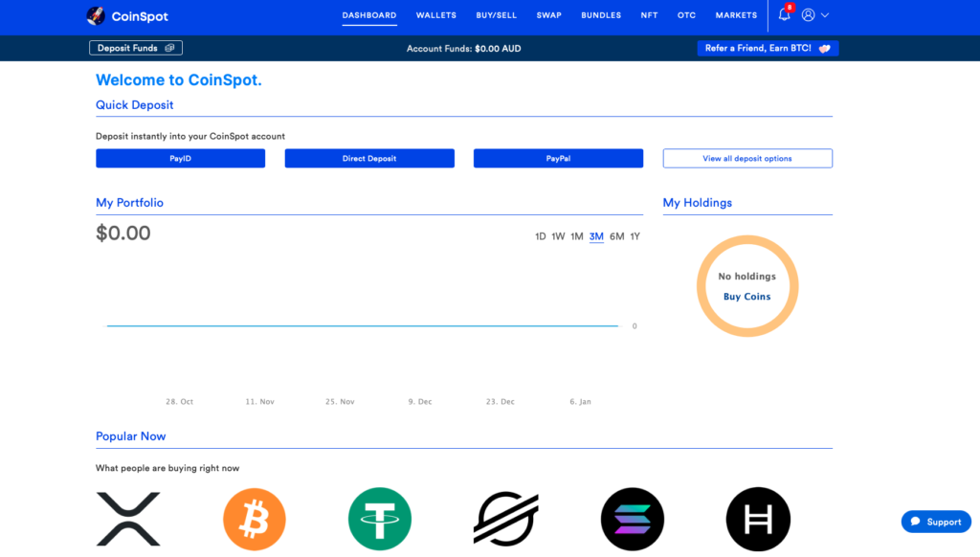Select the XRP coin icon
Viewport: 980px width, 557px height.
click(128, 519)
